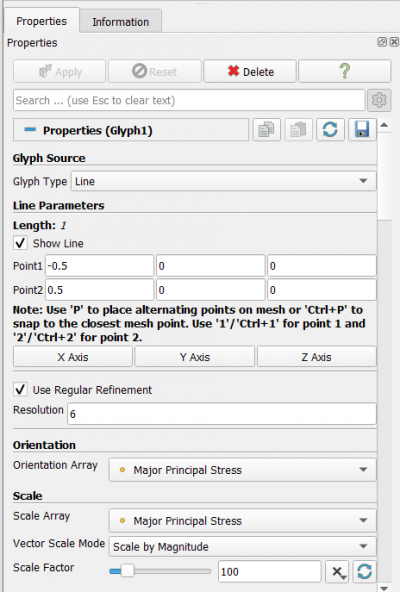Float the Properties panel with the undock icon
This screenshot has height=592, width=400.
pyautogui.click(x=382, y=42)
